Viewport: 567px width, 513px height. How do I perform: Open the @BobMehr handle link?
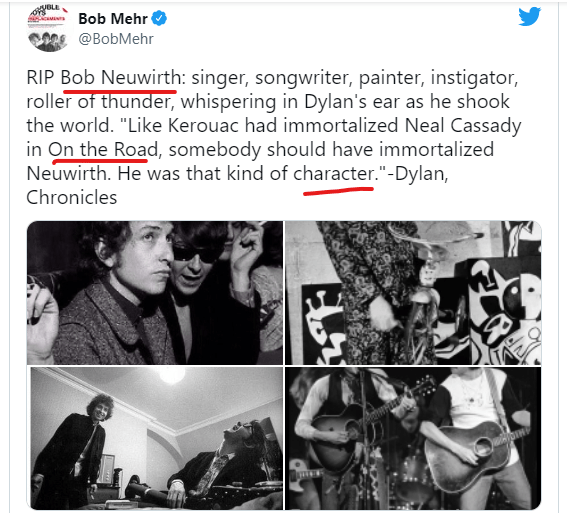point(116,39)
